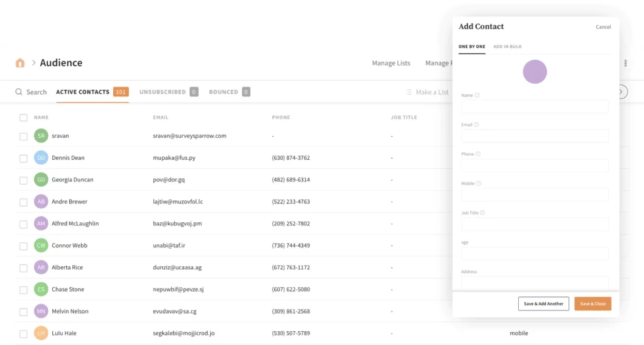Toggle the select-all checkbox in header
Screen dimensions: 644x345
pos(23,117)
